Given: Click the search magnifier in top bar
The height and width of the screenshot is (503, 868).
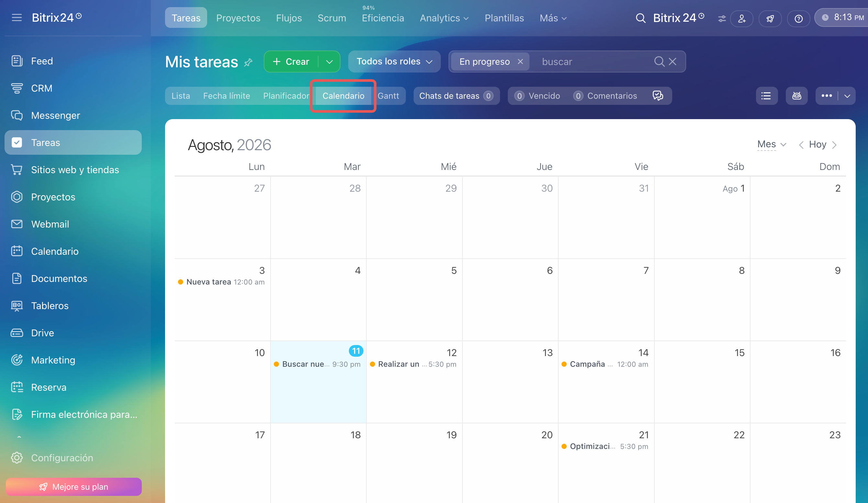Looking at the screenshot, I should coord(640,18).
